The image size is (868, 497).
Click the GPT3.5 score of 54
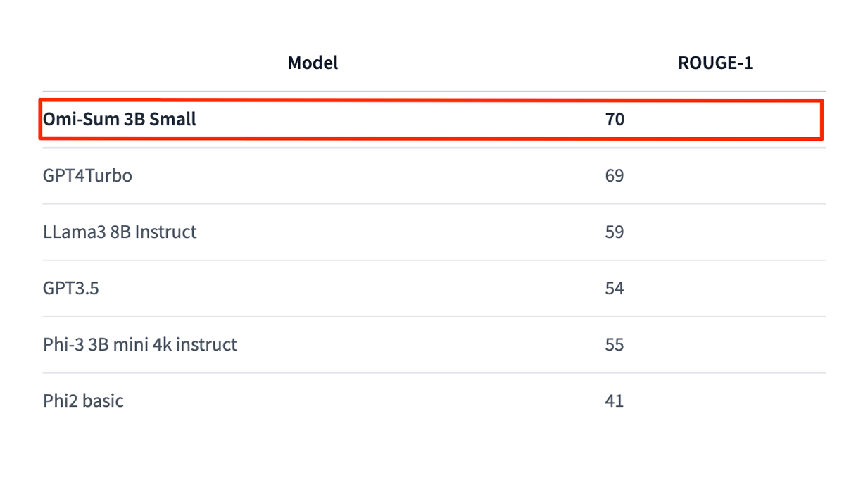615,288
